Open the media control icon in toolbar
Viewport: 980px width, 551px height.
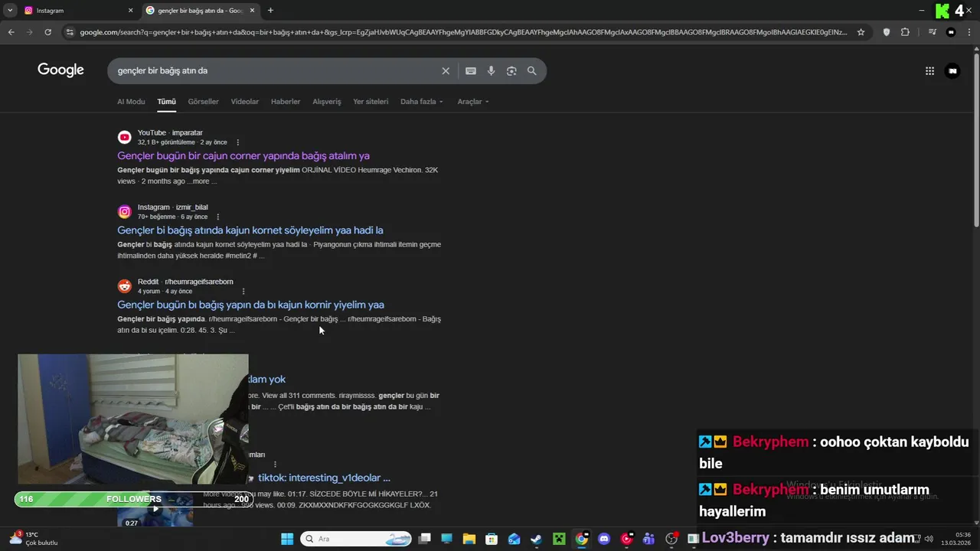tap(932, 32)
